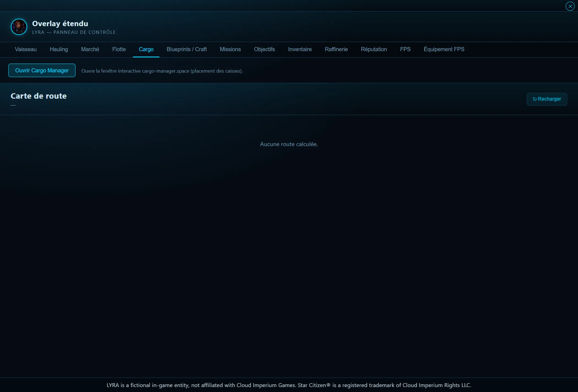The height and width of the screenshot is (392, 578).
Task: Open the Objectifs tab
Action: pos(265,49)
